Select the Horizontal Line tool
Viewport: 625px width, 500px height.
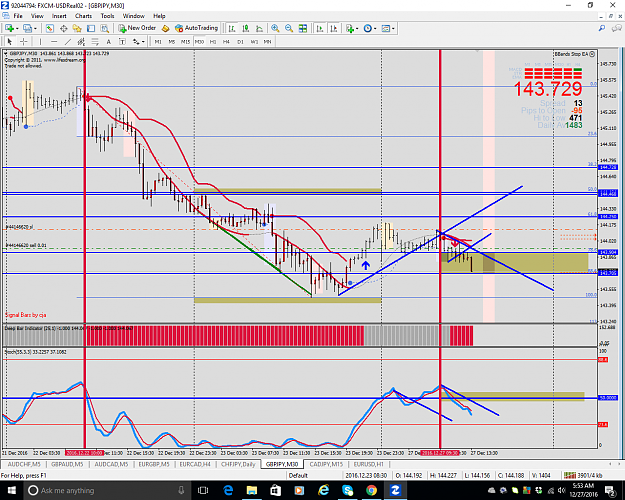click(54, 41)
